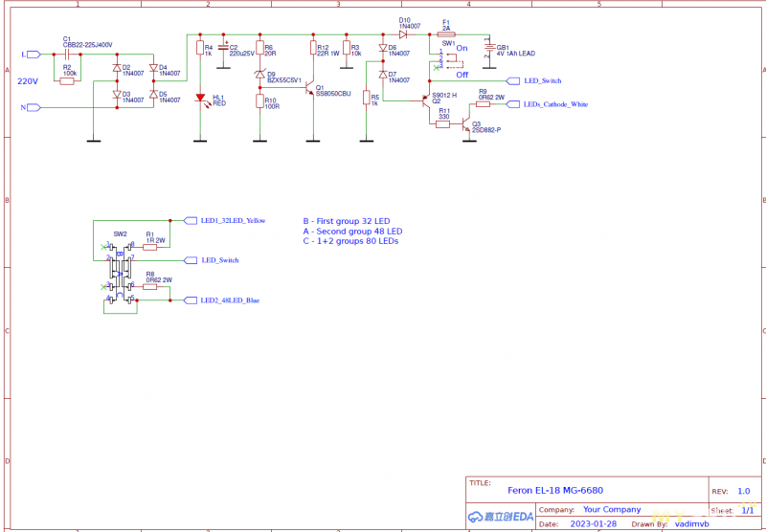Click the Q1 SS8050CBU transistor symbol
Screen dimensions: 766x532
click(x=309, y=88)
